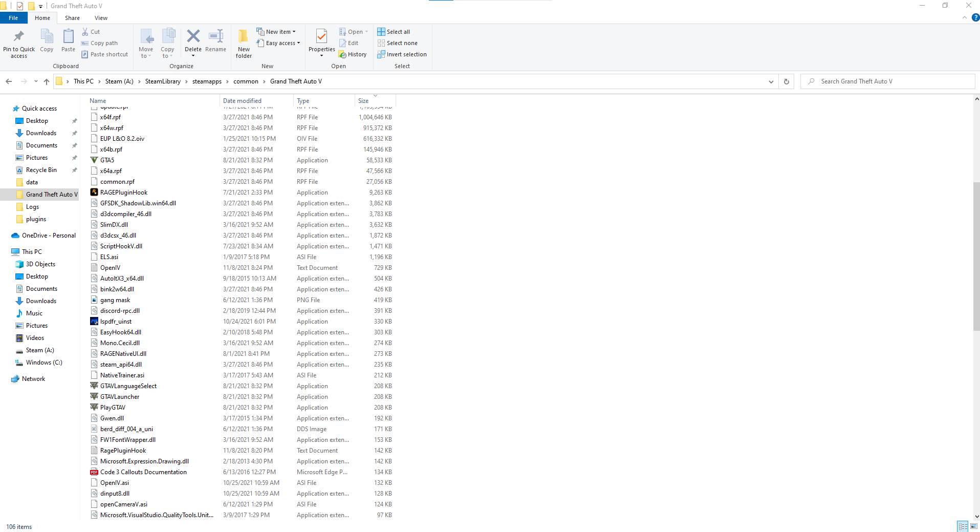980x532 pixels.
Task: Select the GTA5 application icon
Action: pyautogui.click(x=94, y=160)
